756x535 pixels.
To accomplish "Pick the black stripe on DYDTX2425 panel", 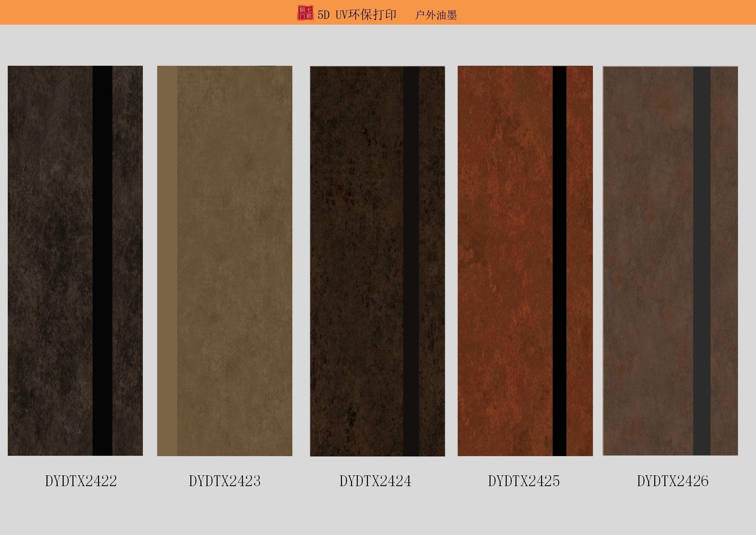I will tap(559, 260).
